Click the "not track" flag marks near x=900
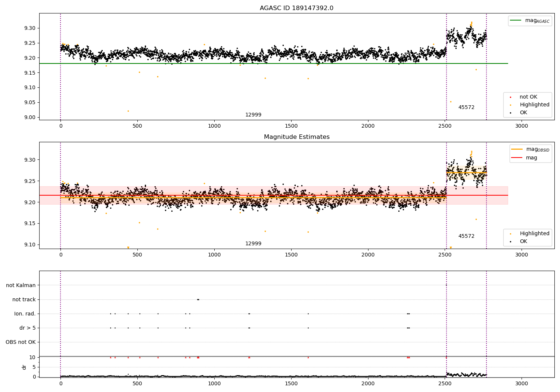The height and width of the screenshot is (392, 560). point(198,299)
